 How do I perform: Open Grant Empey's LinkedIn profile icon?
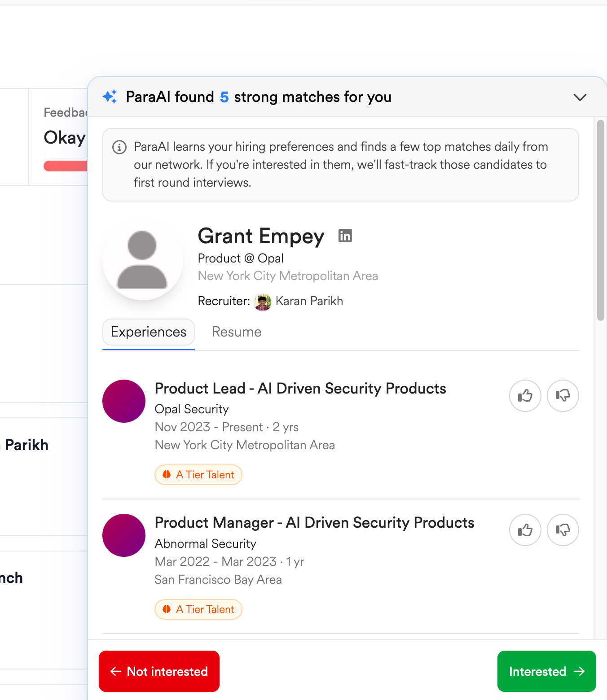point(345,236)
